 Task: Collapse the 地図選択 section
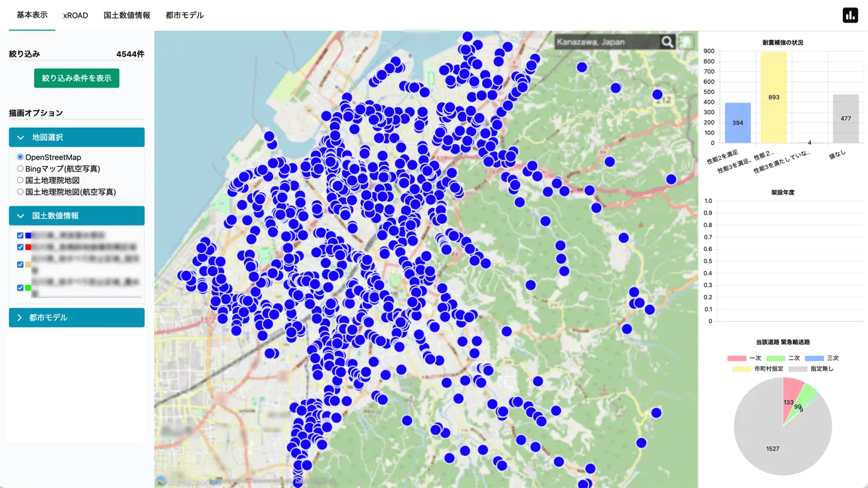76,137
